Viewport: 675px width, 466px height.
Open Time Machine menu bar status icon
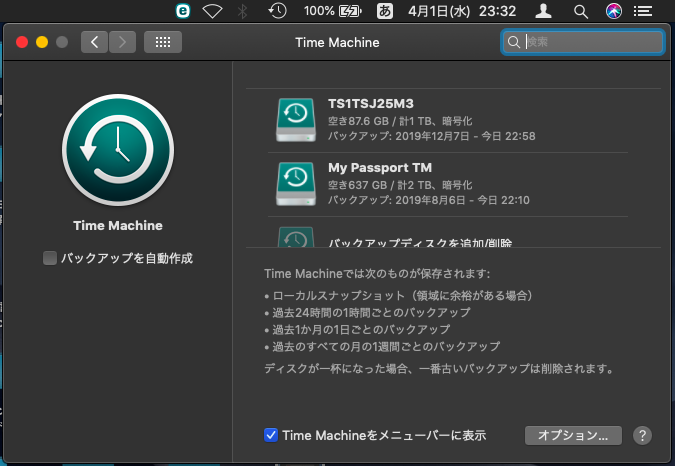[277, 11]
